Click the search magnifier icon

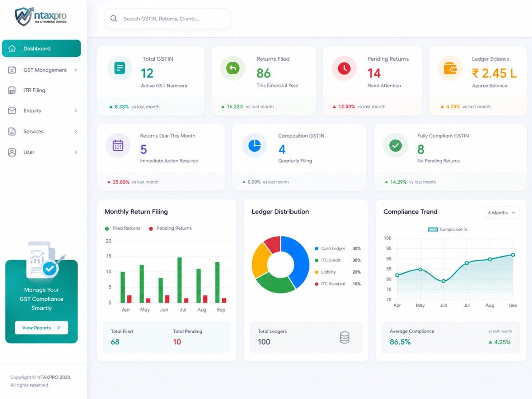[x=114, y=19]
